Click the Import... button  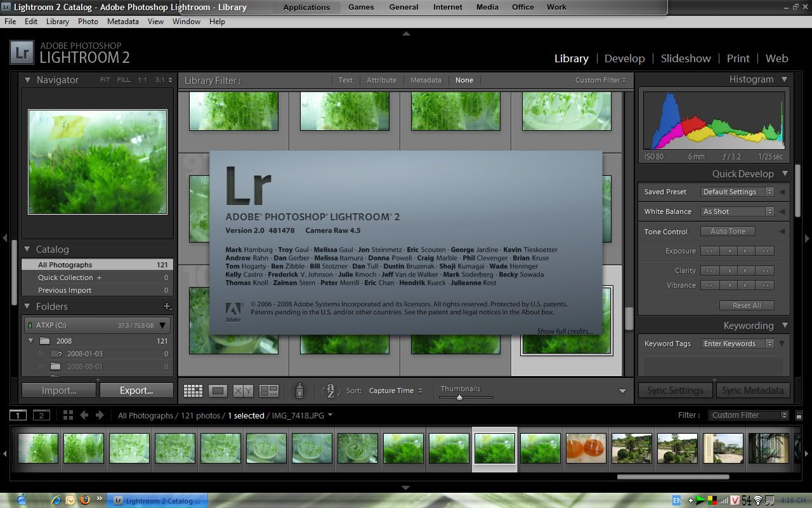59,391
